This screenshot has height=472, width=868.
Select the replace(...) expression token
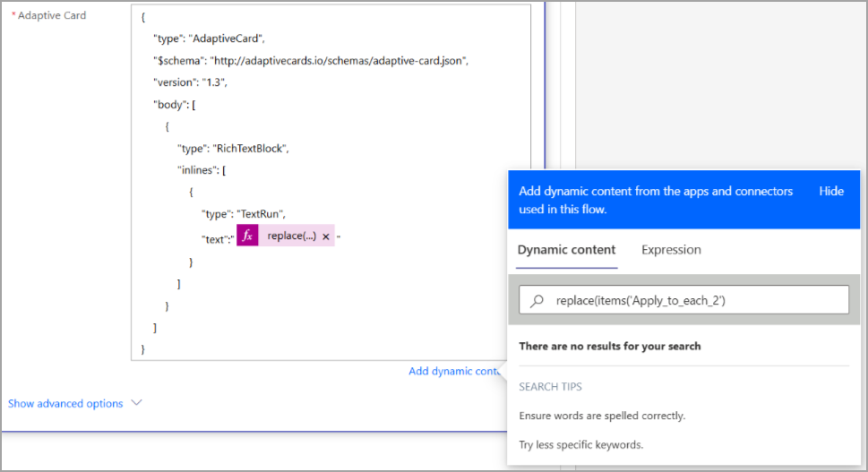click(x=291, y=236)
